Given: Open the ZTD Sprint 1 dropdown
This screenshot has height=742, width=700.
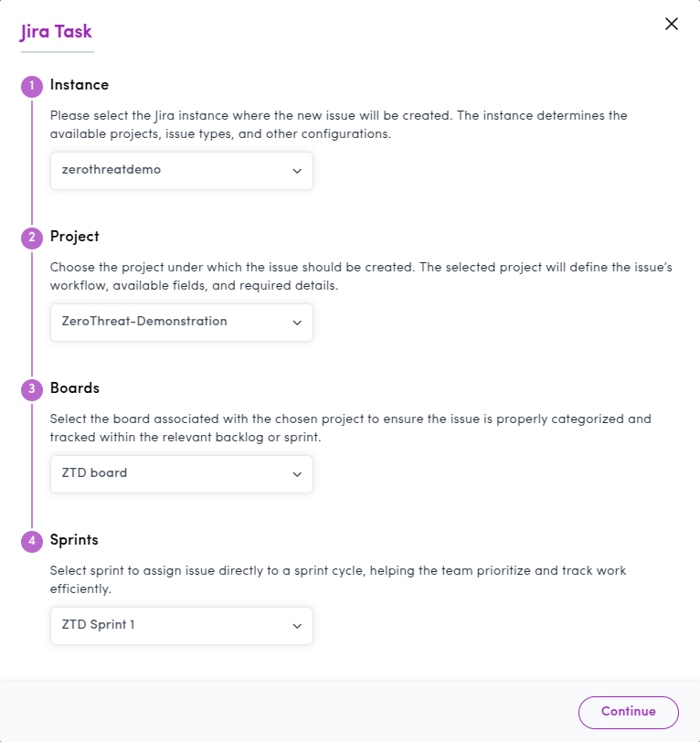Looking at the screenshot, I should 182,626.
